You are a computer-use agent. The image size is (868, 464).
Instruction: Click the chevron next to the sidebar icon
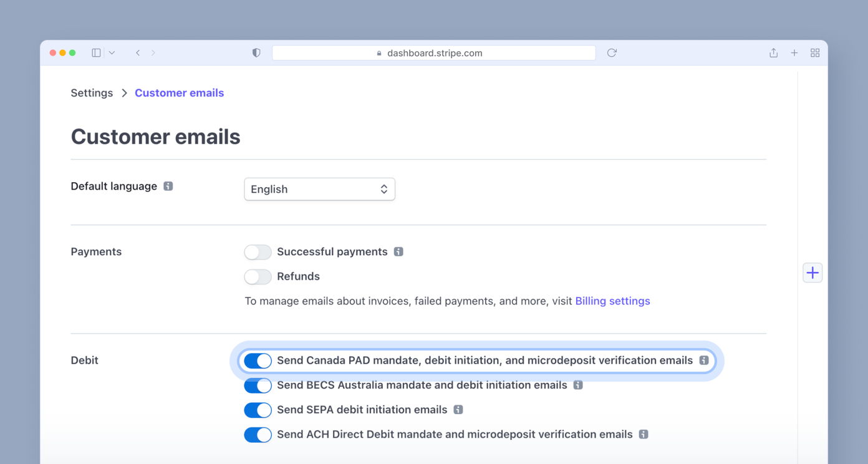111,52
